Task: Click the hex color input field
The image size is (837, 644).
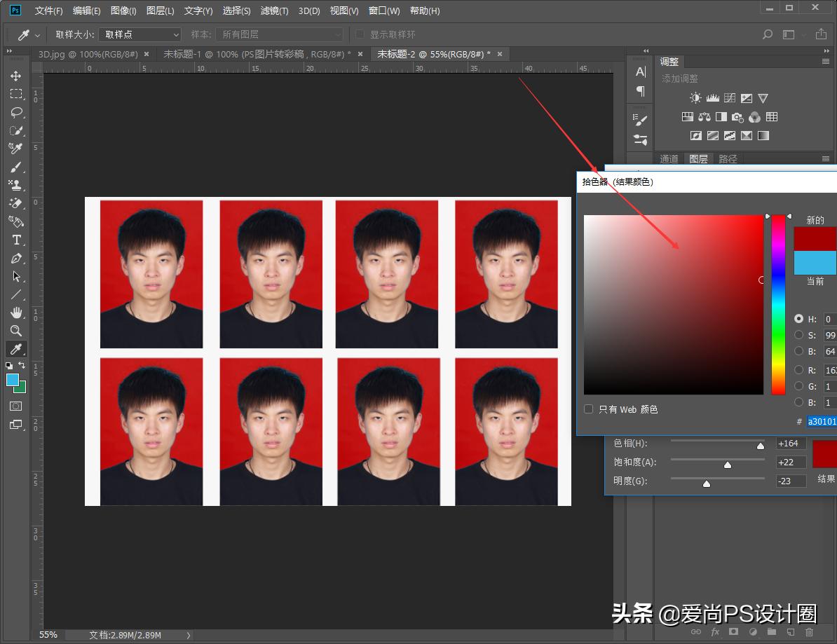Action: pos(822,421)
